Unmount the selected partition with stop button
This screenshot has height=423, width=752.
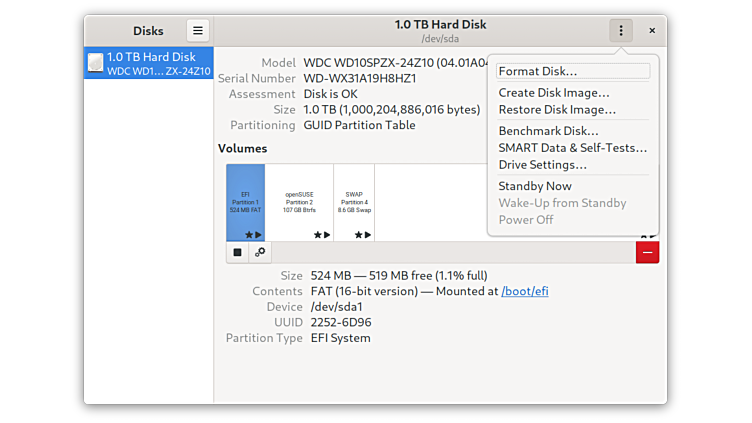click(x=238, y=253)
